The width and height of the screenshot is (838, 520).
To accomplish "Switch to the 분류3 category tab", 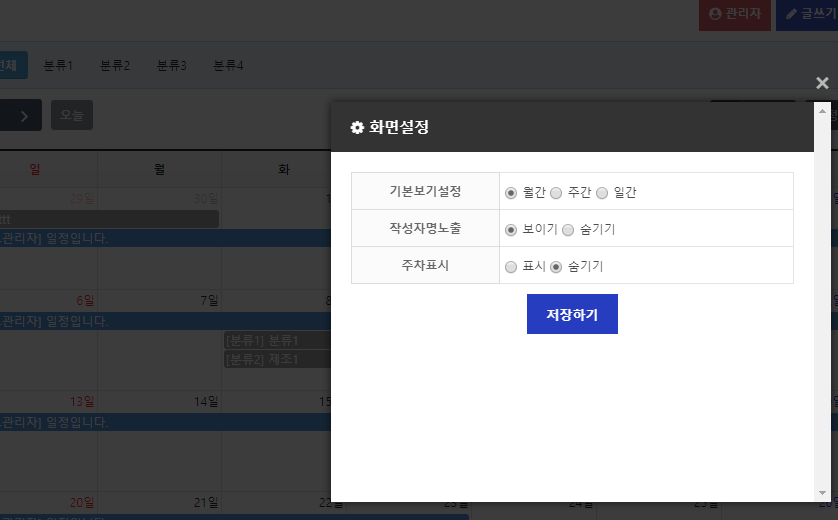I will 172,66.
